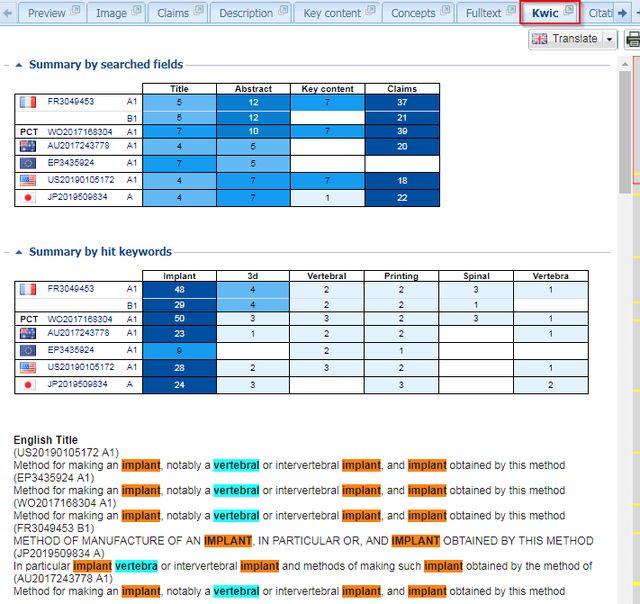Switch to the Fulltext tab
This screenshot has width=640, height=604.
click(x=484, y=13)
